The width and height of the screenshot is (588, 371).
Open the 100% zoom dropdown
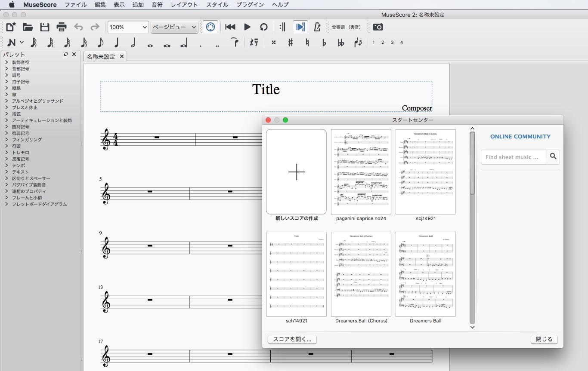(128, 27)
